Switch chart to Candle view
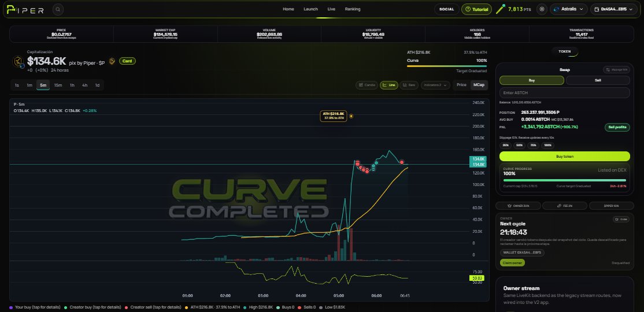Image resolution: width=644 pixels, height=312 pixels. point(367,85)
